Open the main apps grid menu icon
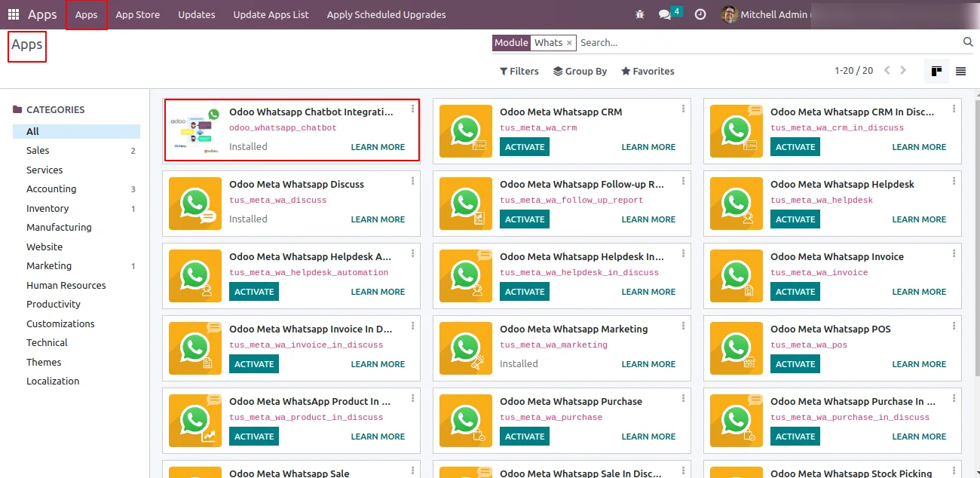Viewport: 980px width, 478px height. (14, 14)
